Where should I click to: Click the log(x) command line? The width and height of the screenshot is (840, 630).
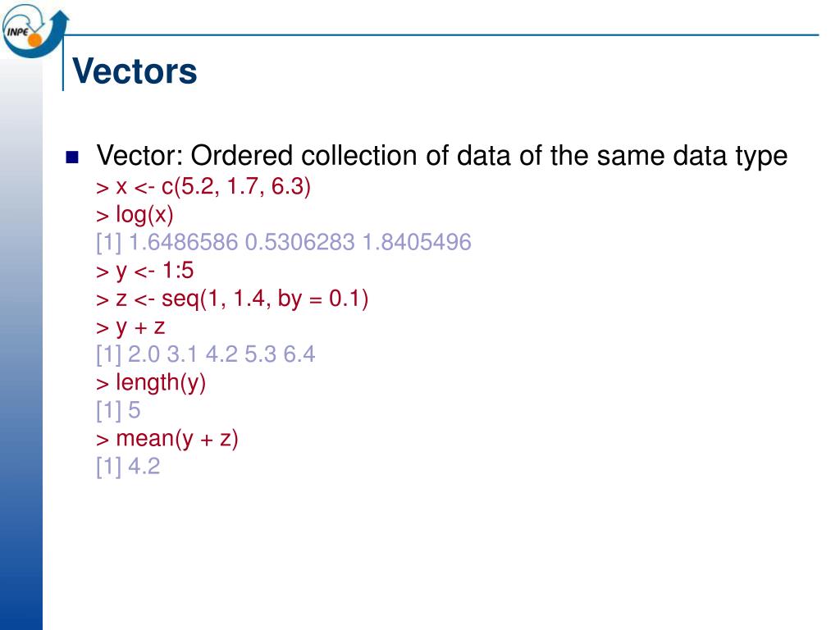tap(135, 215)
